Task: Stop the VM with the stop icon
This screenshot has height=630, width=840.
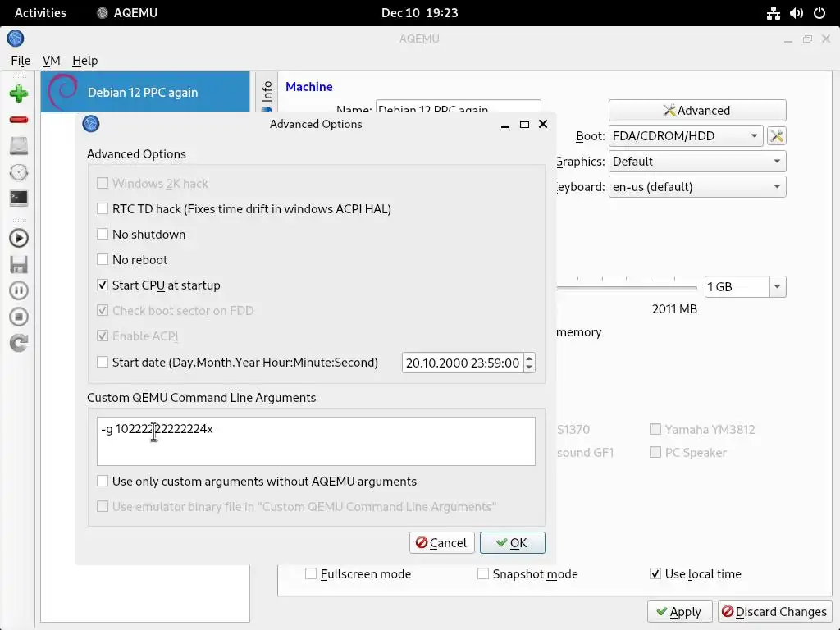Action: 19,317
